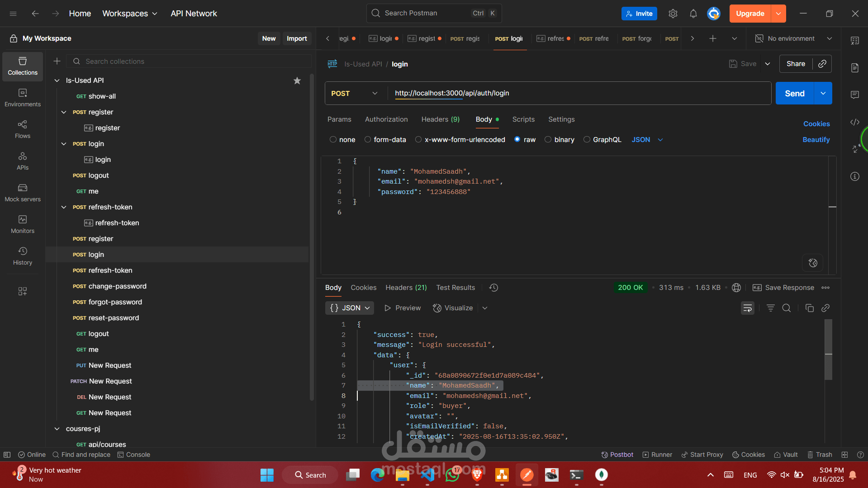The width and height of the screenshot is (868, 488).
Task: Click Save Response button
Action: [x=783, y=288]
